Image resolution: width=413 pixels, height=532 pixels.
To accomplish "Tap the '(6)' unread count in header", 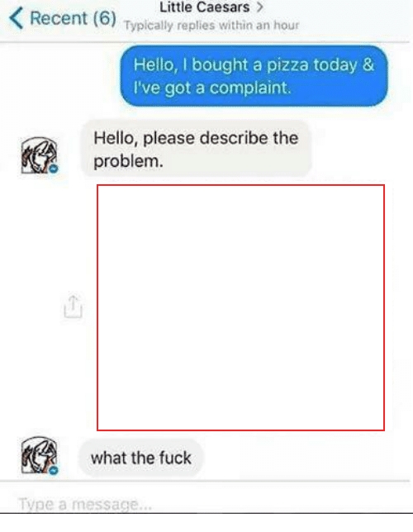I will pos(104,17).
